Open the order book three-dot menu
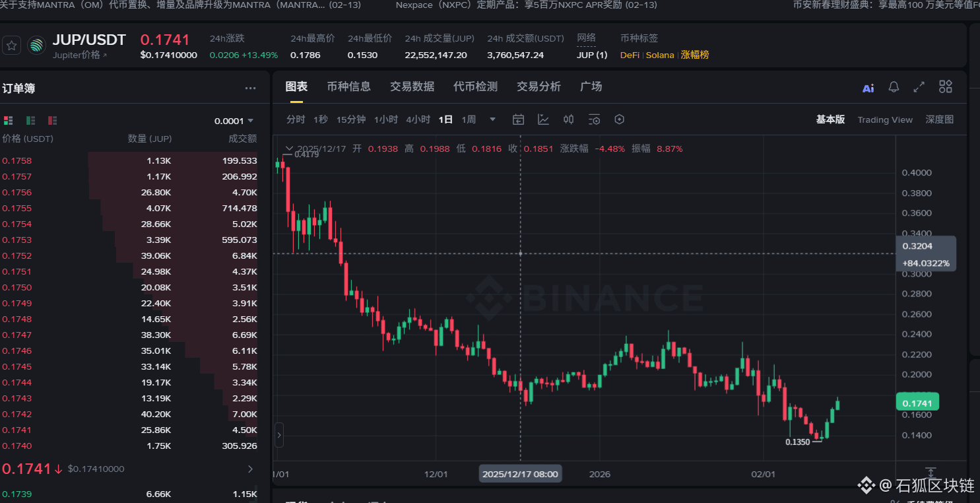Image resolution: width=980 pixels, height=503 pixels. pos(250,88)
